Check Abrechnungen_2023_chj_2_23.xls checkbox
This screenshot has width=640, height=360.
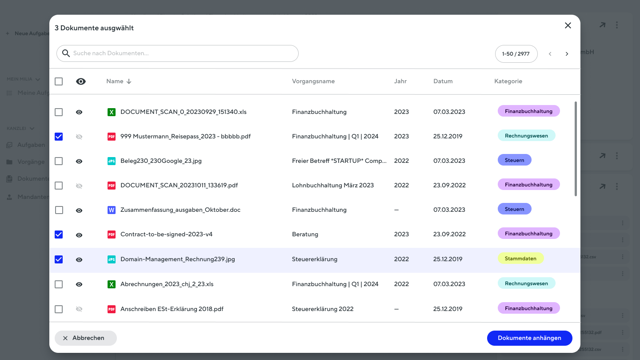pos(59,284)
